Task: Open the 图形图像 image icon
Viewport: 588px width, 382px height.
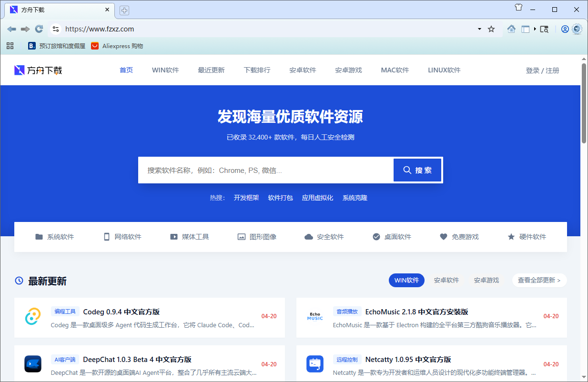Action: pos(241,236)
